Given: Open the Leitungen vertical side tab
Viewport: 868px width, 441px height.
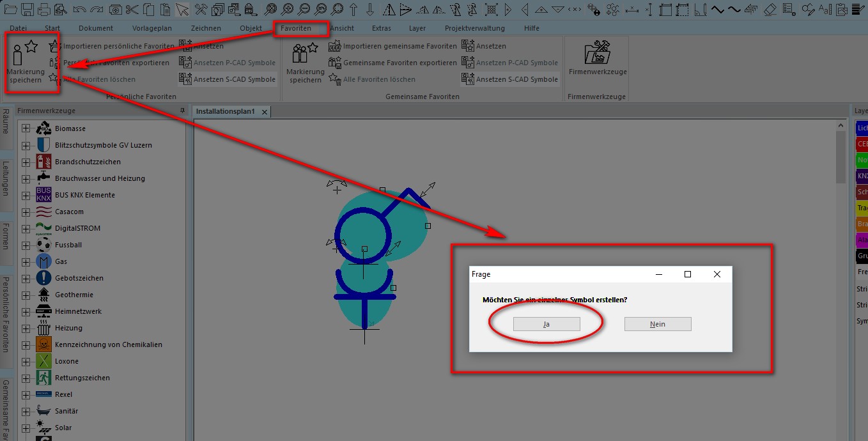Looking at the screenshot, I should [6, 178].
